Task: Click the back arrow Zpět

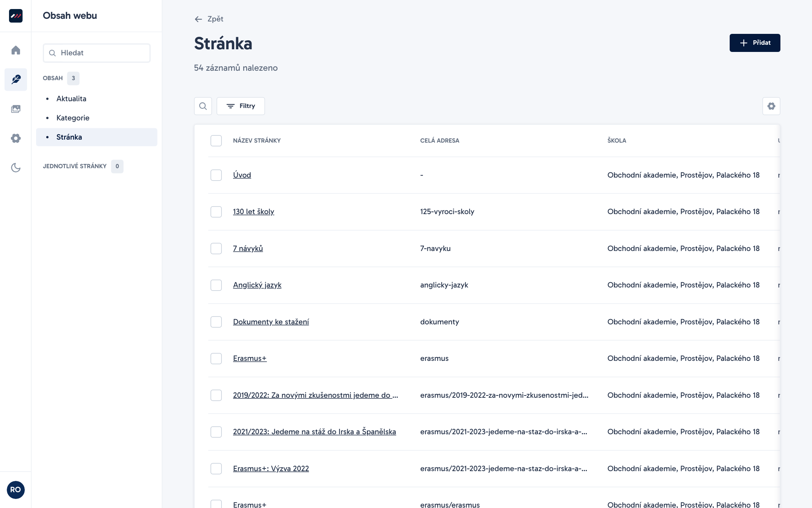Action: (x=209, y=19)
